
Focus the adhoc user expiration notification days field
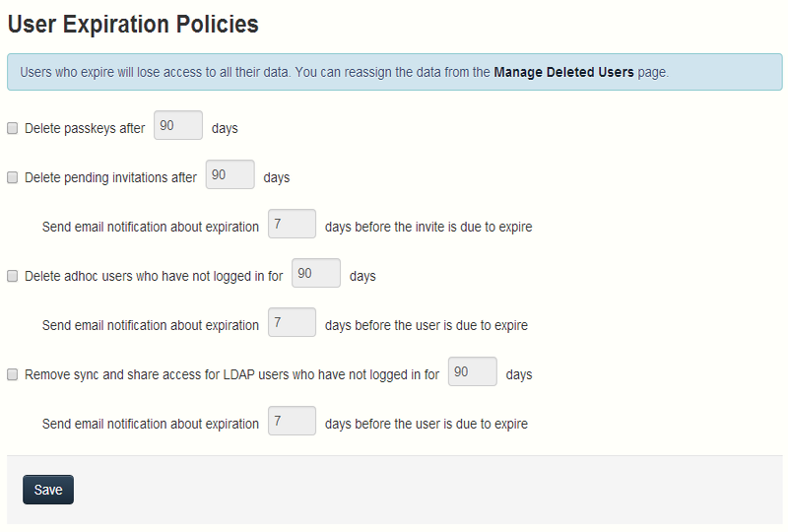[x=292, y=323]
